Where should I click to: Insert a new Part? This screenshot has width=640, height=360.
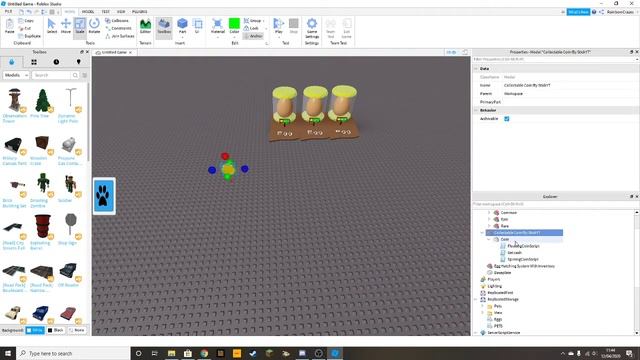tap(182, 26)
